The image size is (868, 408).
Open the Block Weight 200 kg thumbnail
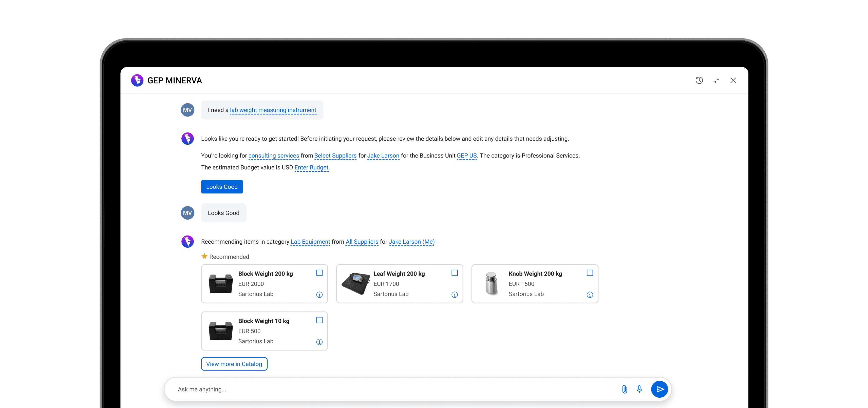[x=221, y=284]
